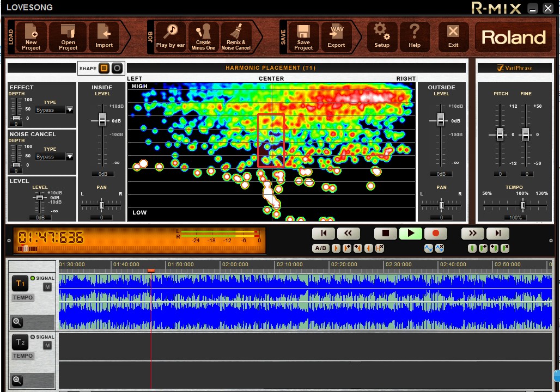Select track T2
This screenshot has width=560, height=392.
click(20, 342)
